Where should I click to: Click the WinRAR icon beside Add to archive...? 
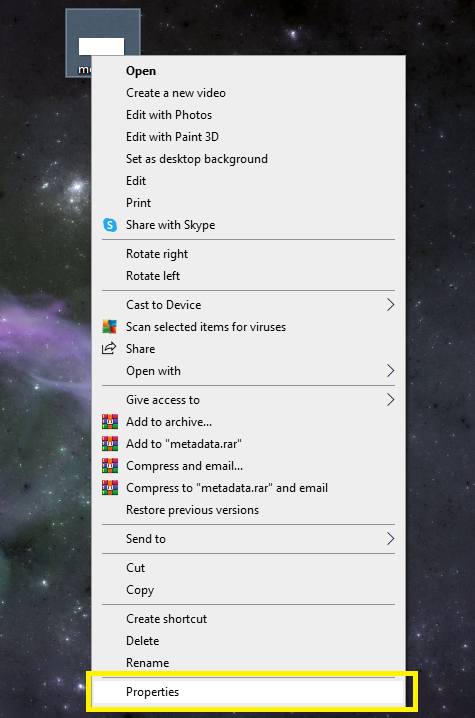point(110,422)
